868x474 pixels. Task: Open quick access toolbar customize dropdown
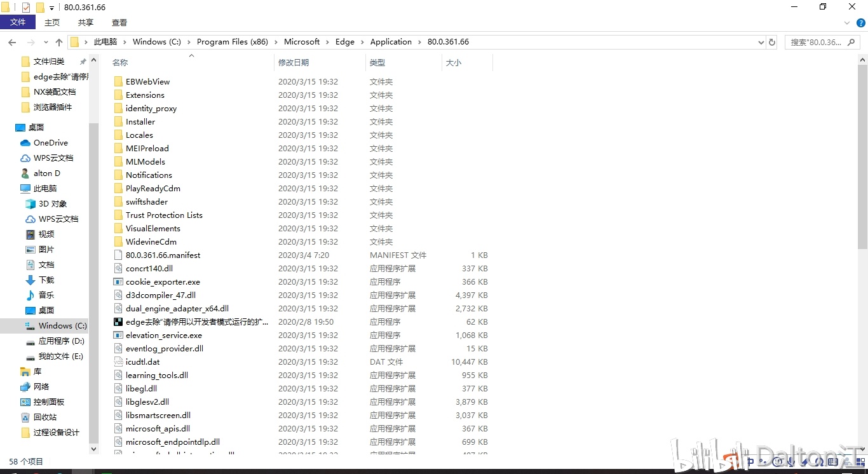(51, 8)
